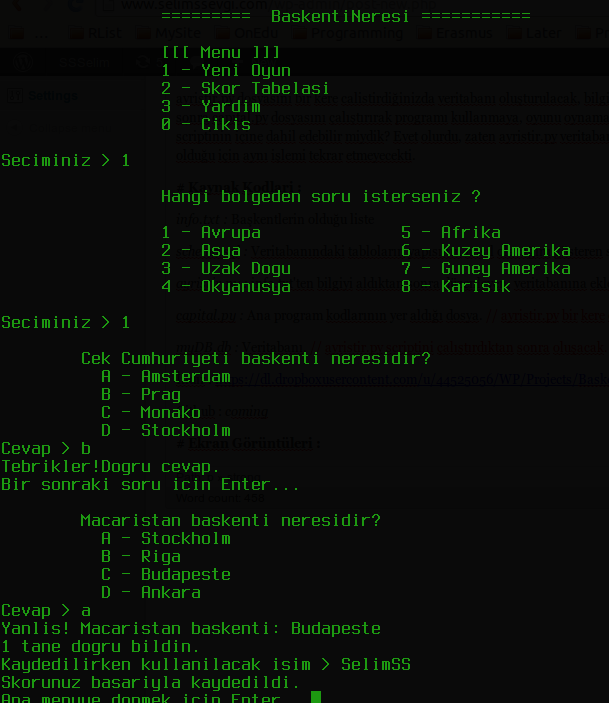Focus the browser address bar URL

(x=278, y=5)
